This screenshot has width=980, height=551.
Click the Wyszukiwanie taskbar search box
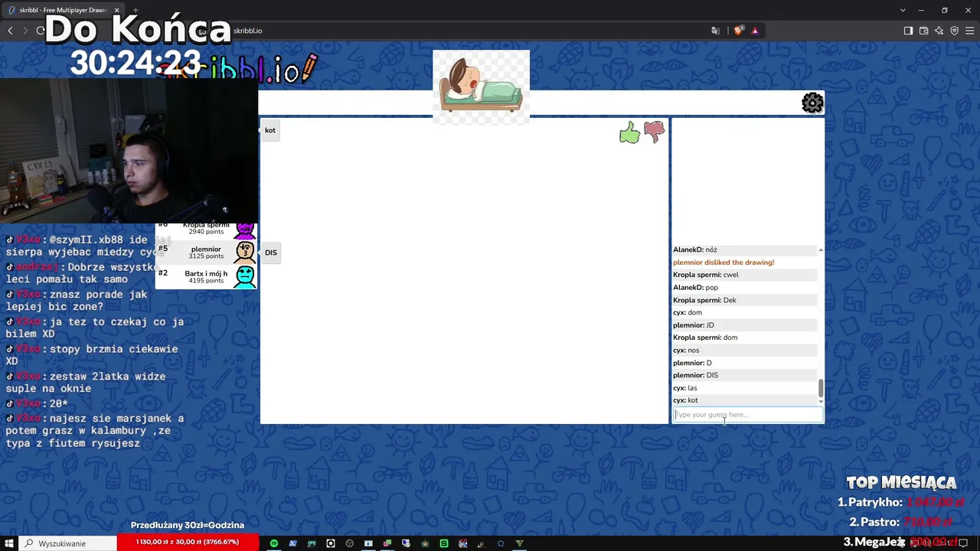tap(67, 543)
